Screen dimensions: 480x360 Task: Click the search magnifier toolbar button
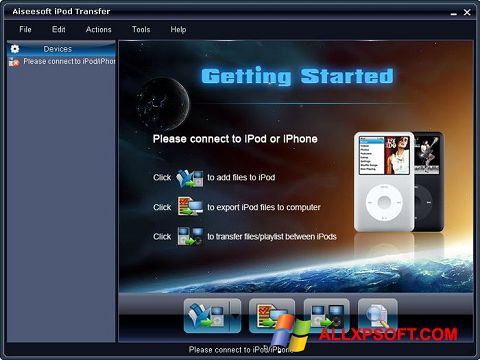point(378,316)
